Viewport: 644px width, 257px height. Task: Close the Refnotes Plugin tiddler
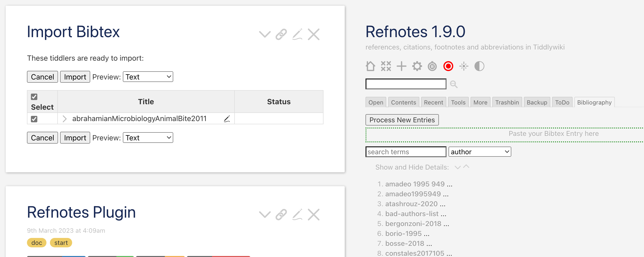click(x=314, y=215)
